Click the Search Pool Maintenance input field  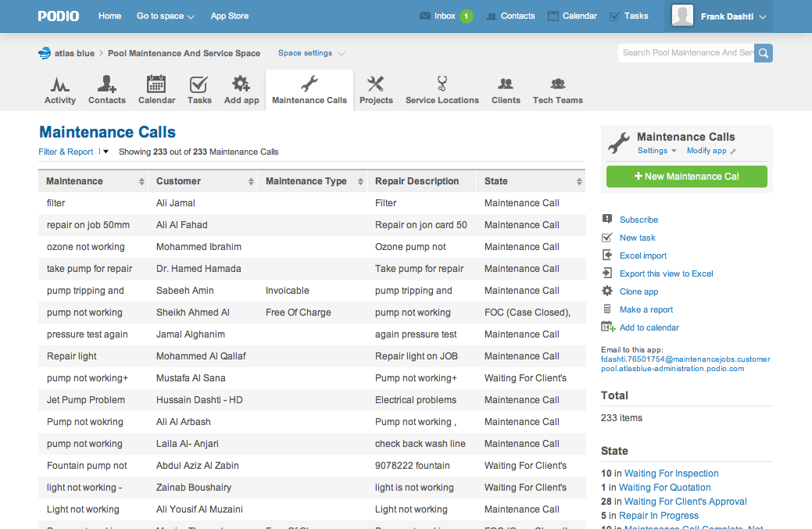tap(686, 53)
